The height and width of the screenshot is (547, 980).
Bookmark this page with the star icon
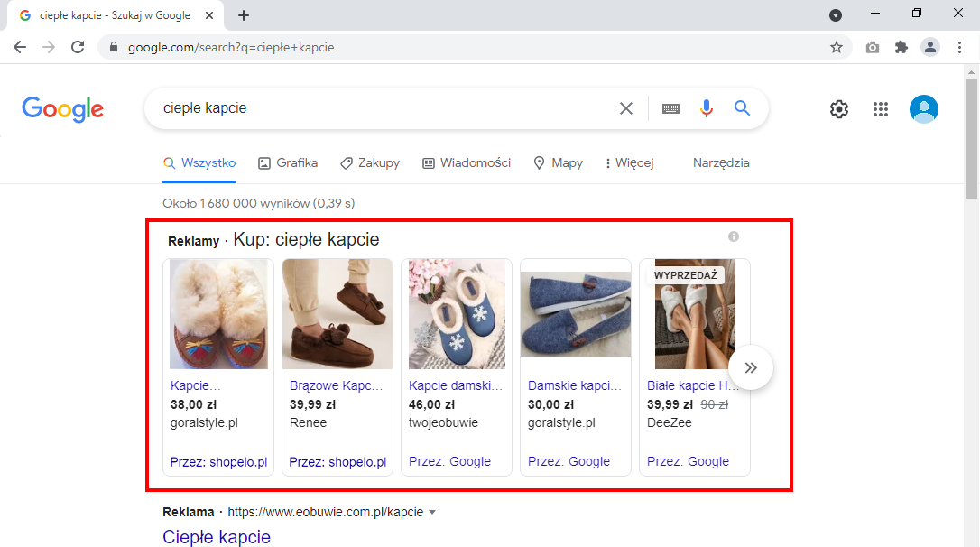(x=837, y=47)
